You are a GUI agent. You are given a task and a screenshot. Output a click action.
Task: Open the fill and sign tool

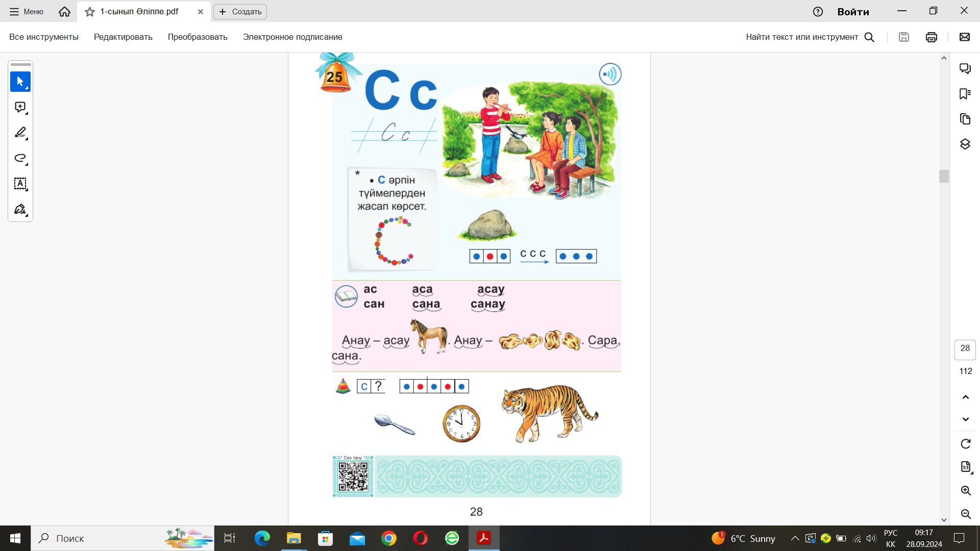[20, 209]
